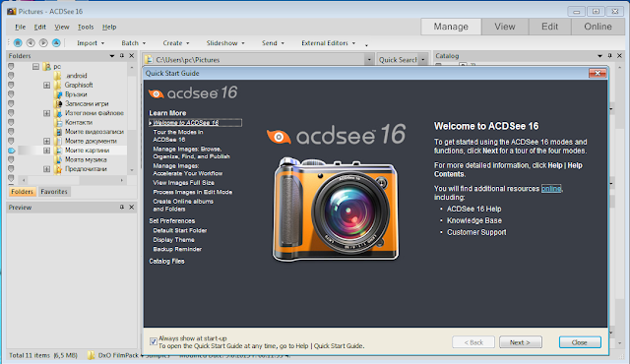Toggle Easy-Select marker beside pc folder

[x=11, y=66]
